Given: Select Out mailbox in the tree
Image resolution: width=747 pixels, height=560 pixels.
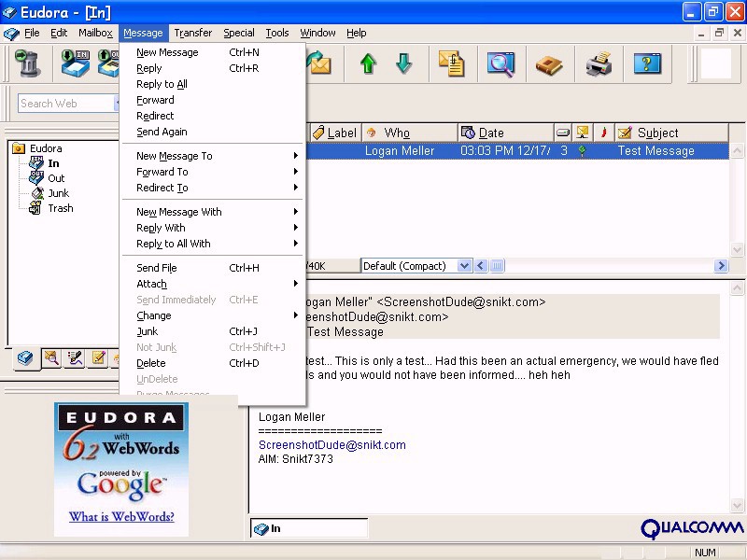Looking at the screenshot, I should click(x=56, y=178).
